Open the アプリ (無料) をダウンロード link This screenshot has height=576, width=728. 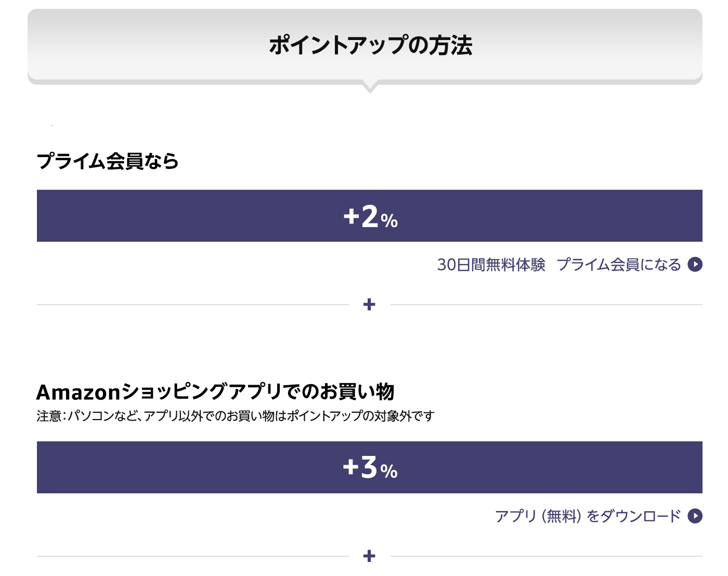pos(588,516)
